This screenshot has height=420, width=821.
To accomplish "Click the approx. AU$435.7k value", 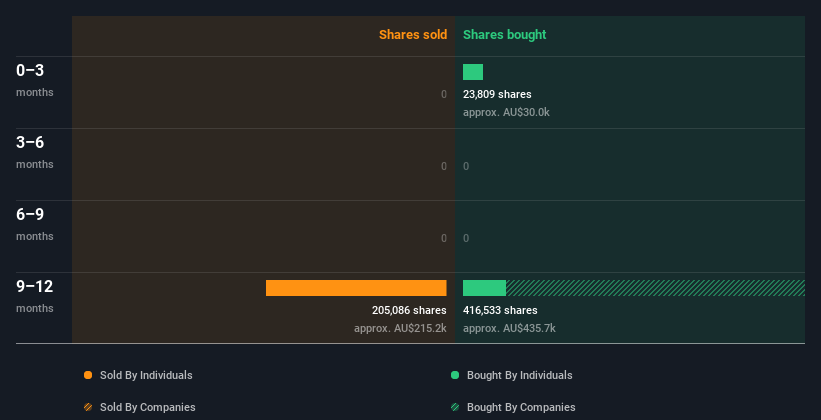I will coord(509,328).
